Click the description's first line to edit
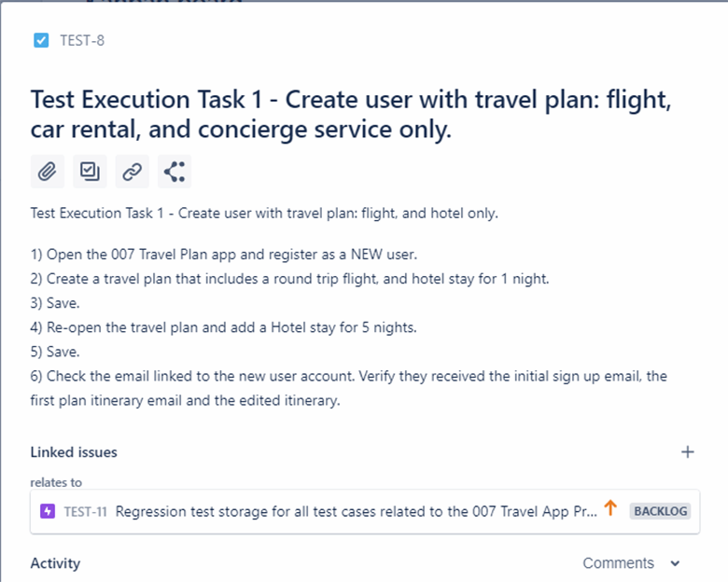This screenshot has width=728, height=582. click(264, 213)
